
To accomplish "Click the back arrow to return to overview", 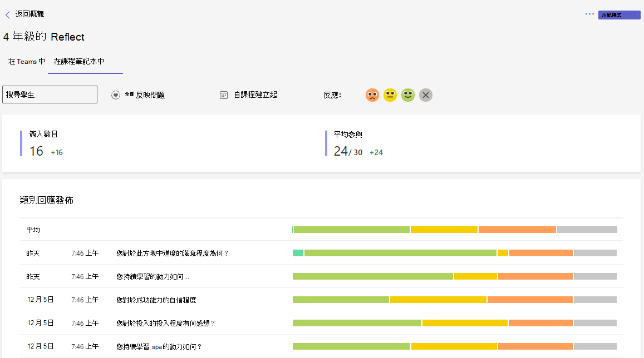I will pos(7,15).
